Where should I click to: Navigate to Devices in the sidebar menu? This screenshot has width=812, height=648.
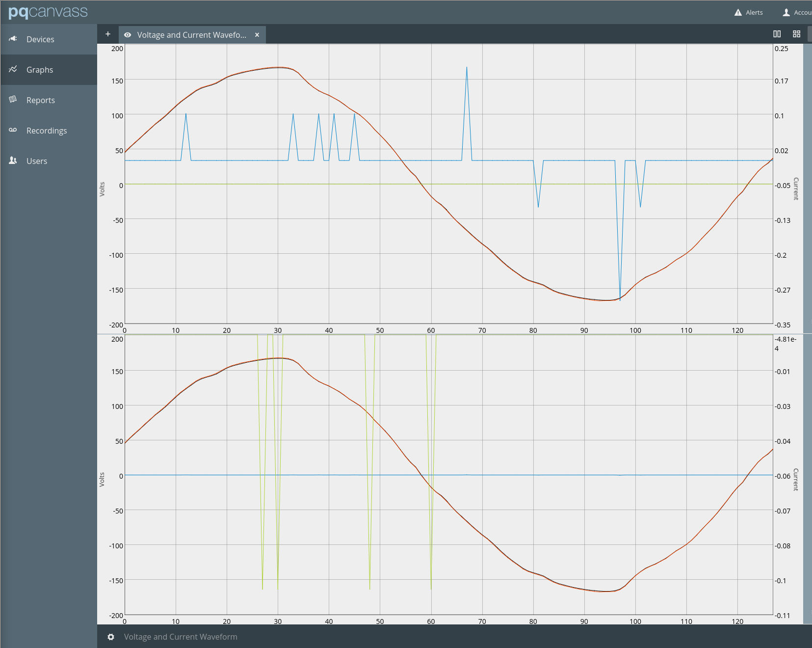[41, 39]
